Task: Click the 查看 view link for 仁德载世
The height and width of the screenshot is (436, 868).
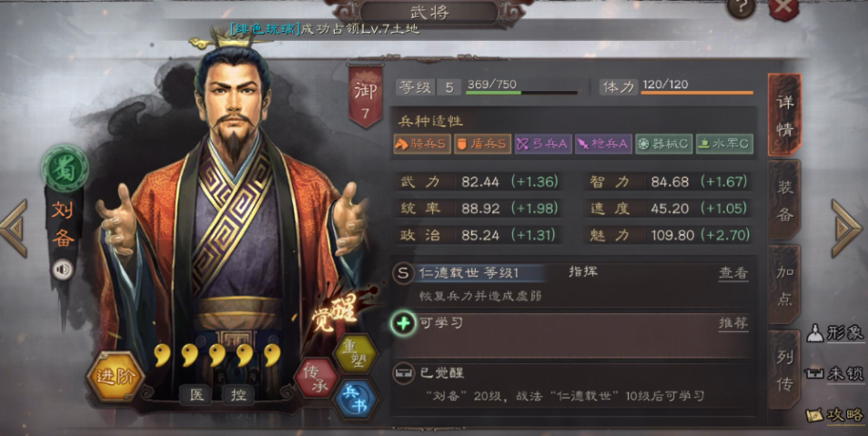Action: (x=733, y=273)
